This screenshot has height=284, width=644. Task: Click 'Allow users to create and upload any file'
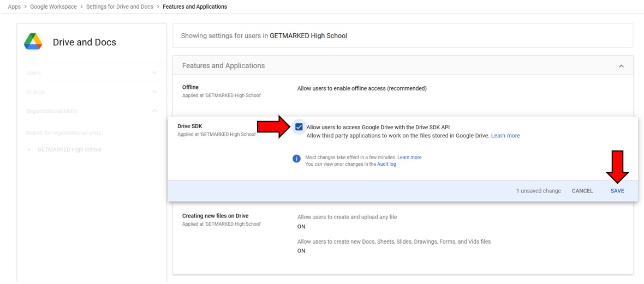[347, 217]
